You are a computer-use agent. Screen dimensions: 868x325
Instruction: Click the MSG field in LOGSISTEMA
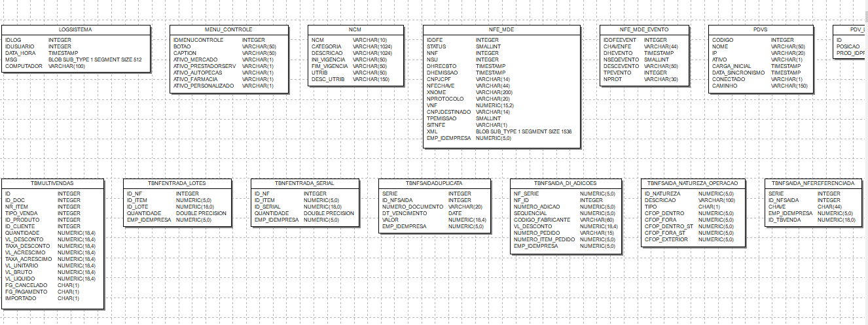(12, 60)
